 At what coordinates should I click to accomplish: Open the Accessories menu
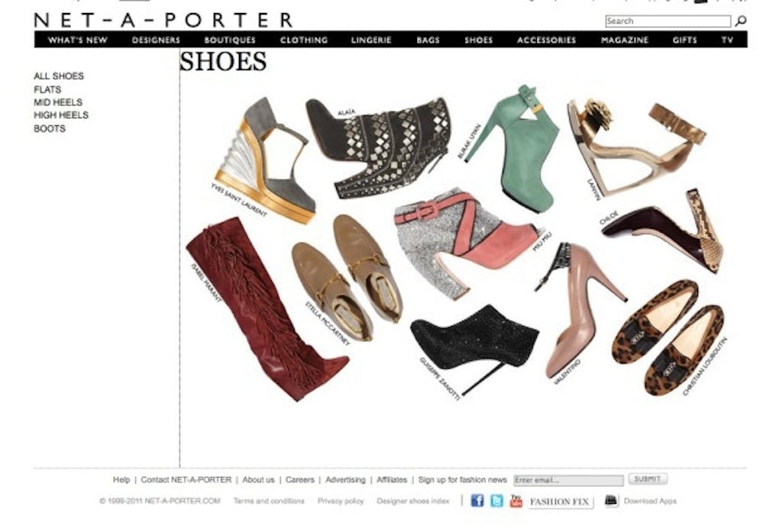tap(546, 40)
